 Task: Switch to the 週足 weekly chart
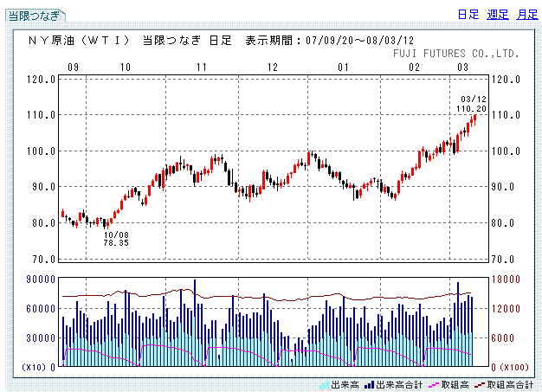(498, 15)
